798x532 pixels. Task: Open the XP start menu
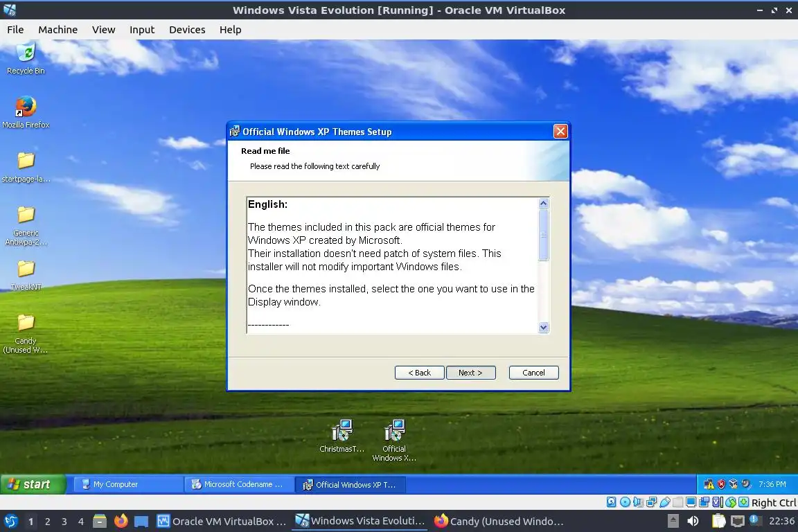[x=33, y=484]
